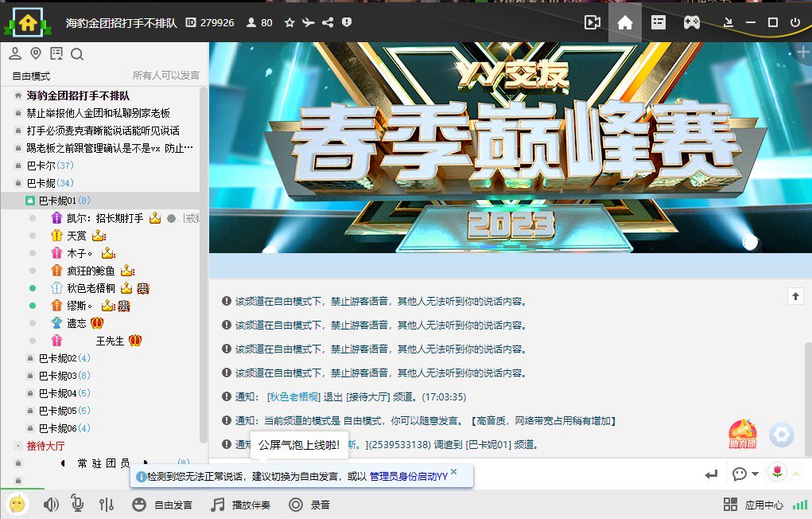812x519 pixels.
Task: Open the 助力团 promo icon
Action: pyautogui.click(x=743, y=435)
